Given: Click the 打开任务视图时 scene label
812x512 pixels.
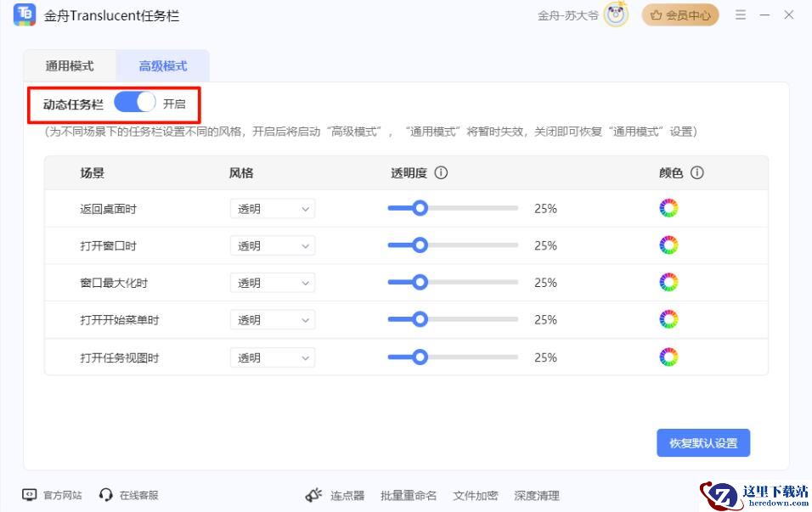Looking at the screenshot, I should tap(120, 357).
